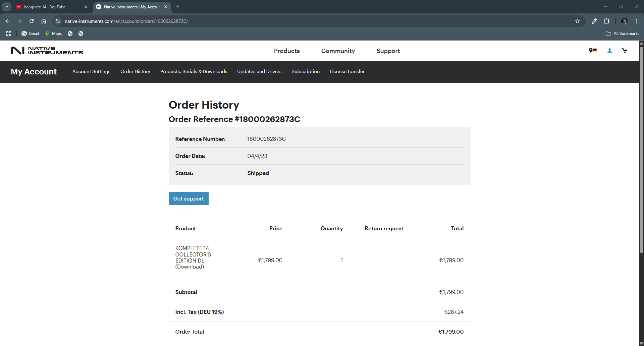
Task: Click the Native Instruments logo
Action: click(x=47, y=51)
